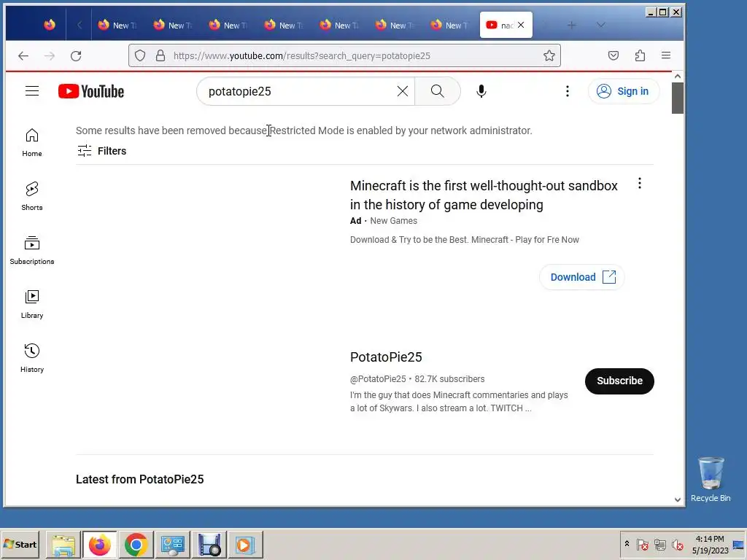Switch to the first New Tab tab

(117, 26)
